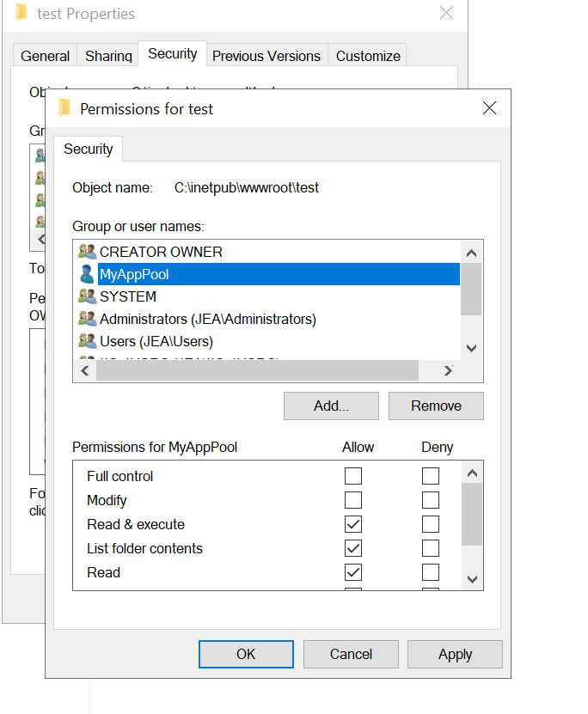The image size is (588, 714).
Task: Click the MyAppPool user icon
Action: tap(87, 274)
